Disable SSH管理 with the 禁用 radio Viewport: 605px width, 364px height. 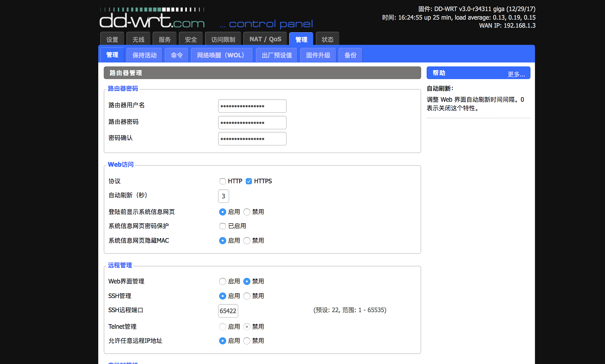pyautogui.click(x=247, y=296)
